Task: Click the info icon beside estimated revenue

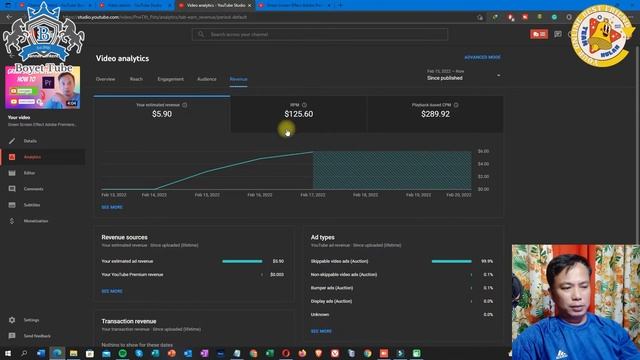Action: click(184, 105)
